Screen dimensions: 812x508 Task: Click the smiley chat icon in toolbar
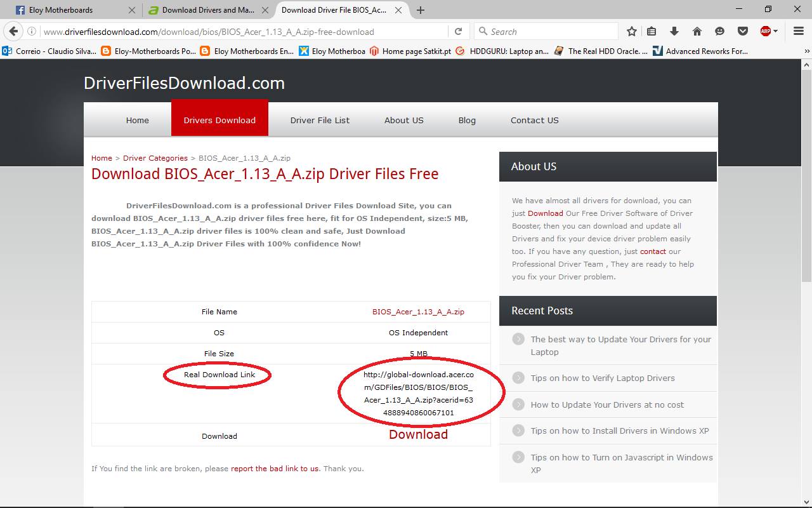(719, 31)
